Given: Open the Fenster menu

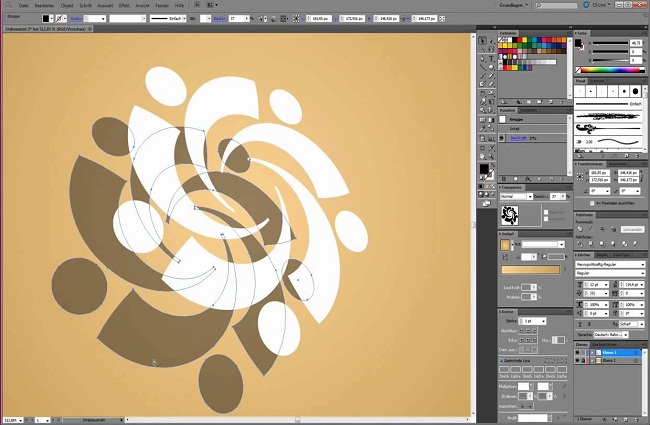Looking at the screenshot, I should [x=162, y=5].
